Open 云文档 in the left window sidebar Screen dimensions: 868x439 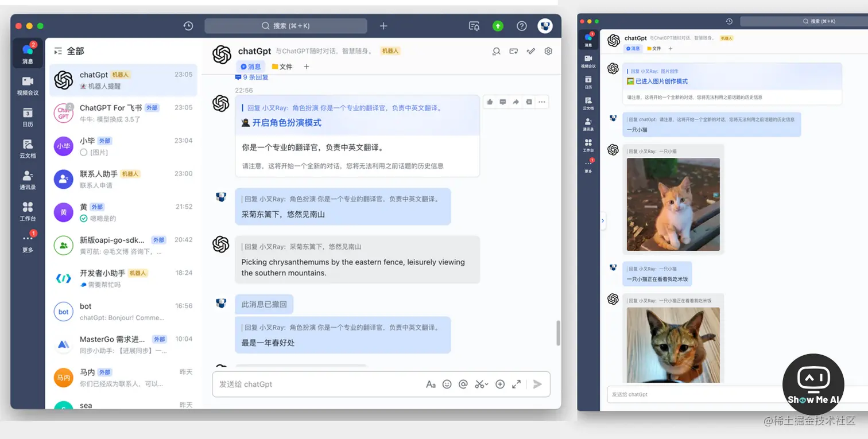28,148
